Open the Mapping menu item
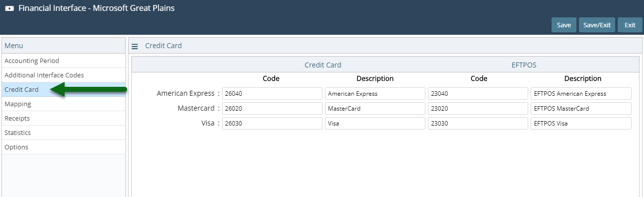 point(64,104)
